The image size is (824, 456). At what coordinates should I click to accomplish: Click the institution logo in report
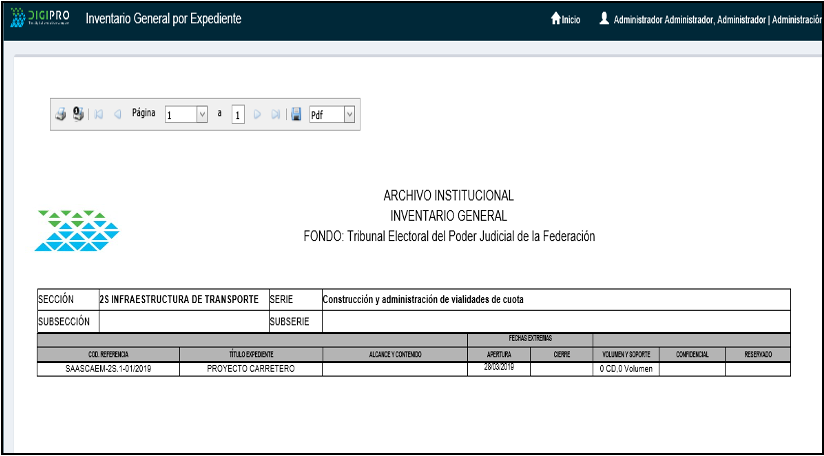(76, 231)
